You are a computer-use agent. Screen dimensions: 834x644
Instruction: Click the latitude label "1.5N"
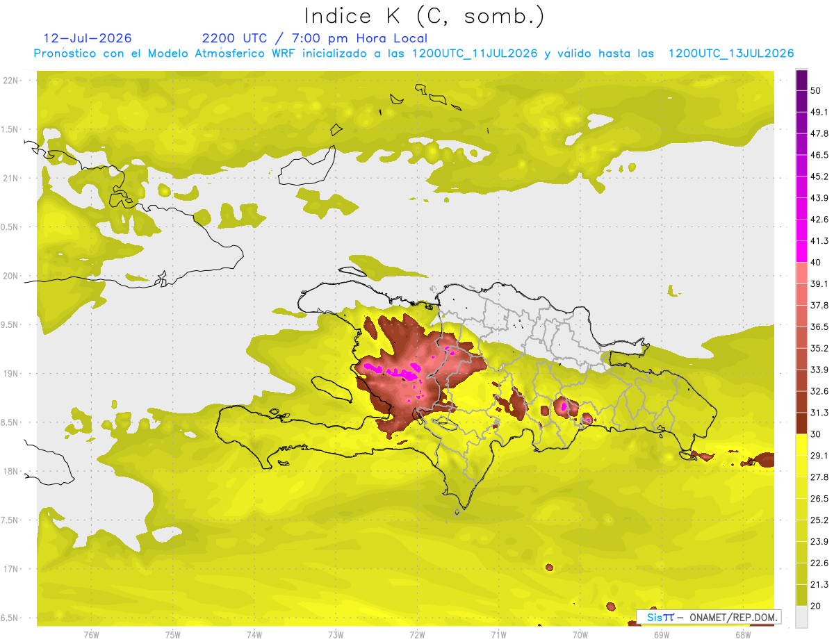click(10, 129)
